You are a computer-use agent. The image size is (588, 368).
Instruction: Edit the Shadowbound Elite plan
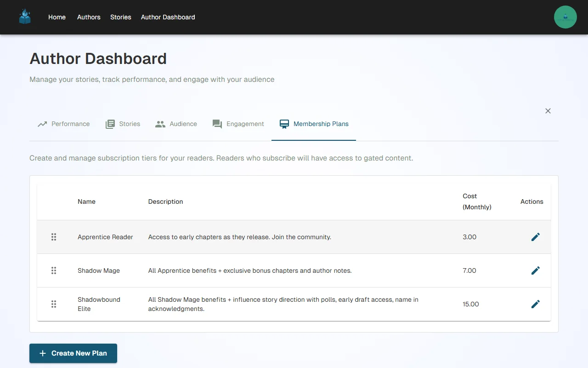click(x=535, y=304)
